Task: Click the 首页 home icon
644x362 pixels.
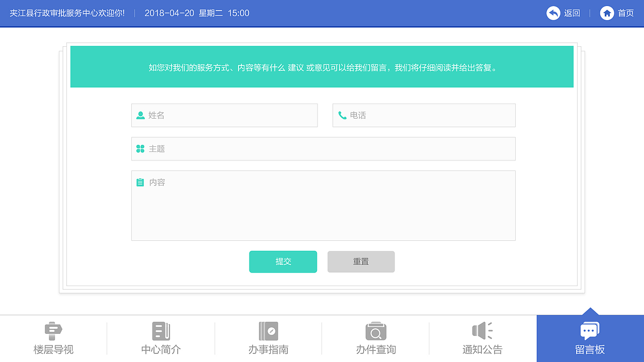Action: coord(607,13)
